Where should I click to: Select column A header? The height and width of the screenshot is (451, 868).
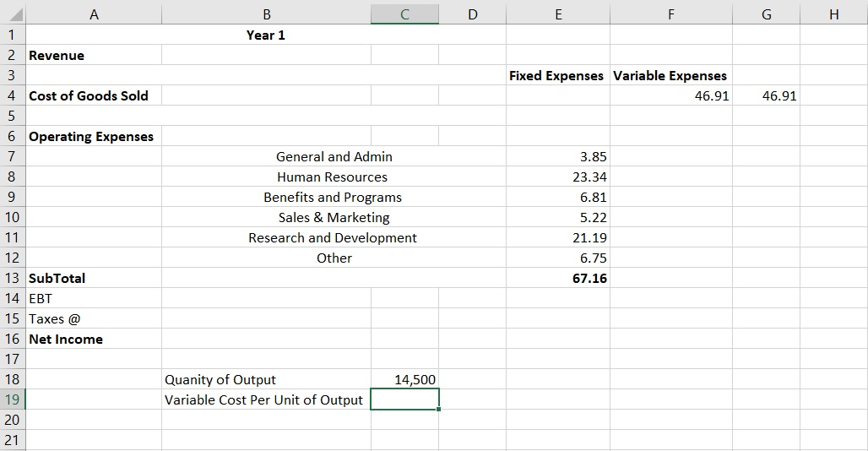tap(94, 14)
